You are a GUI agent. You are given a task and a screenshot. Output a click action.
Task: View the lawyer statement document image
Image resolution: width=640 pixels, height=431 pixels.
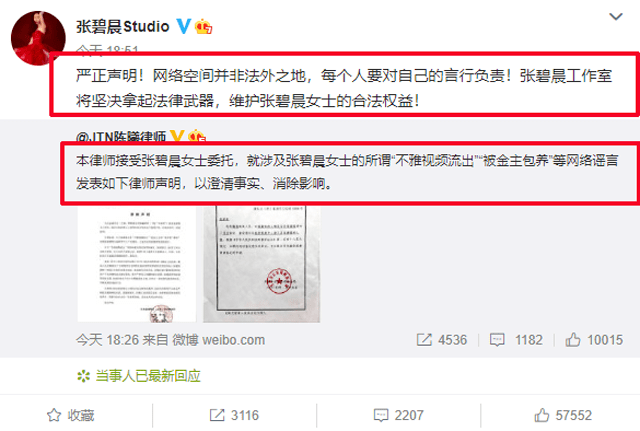click(137, 264)
